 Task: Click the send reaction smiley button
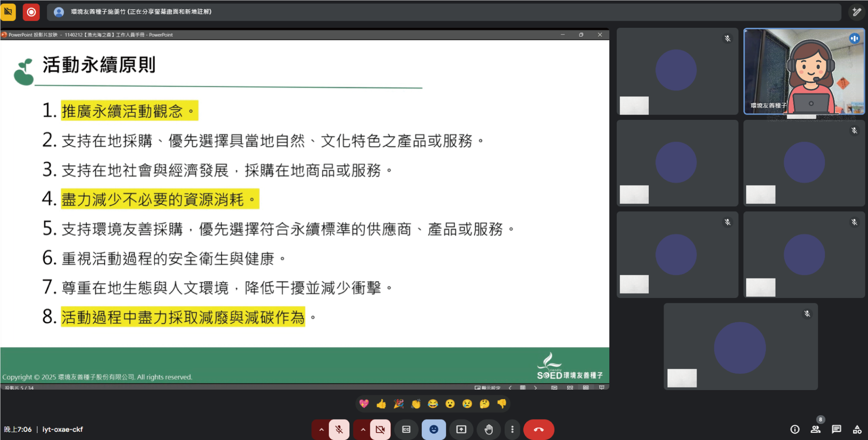click(x=434, y=430)
